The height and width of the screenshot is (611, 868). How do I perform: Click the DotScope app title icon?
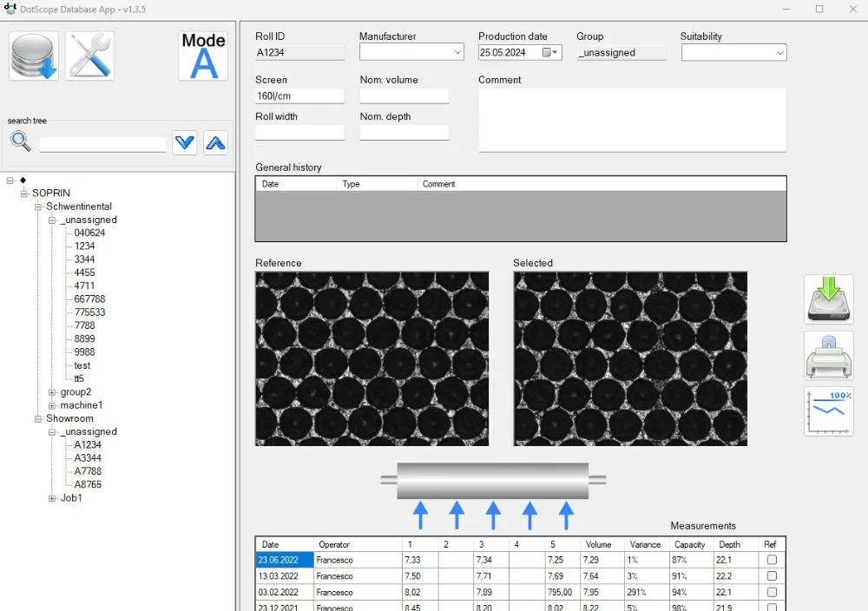click(10, 9)
